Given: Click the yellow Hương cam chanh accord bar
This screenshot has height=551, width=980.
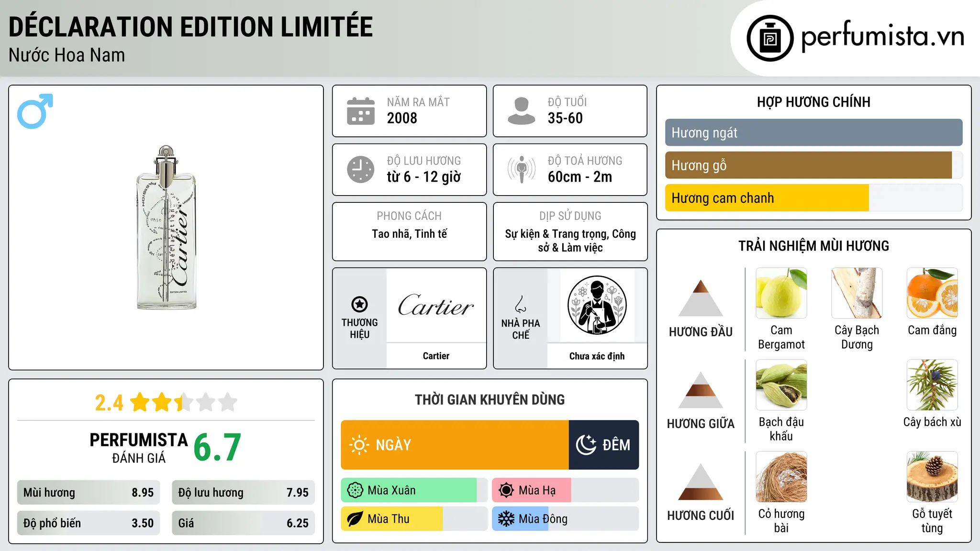Looking at the screenshot, I should (x=767, y=198).
